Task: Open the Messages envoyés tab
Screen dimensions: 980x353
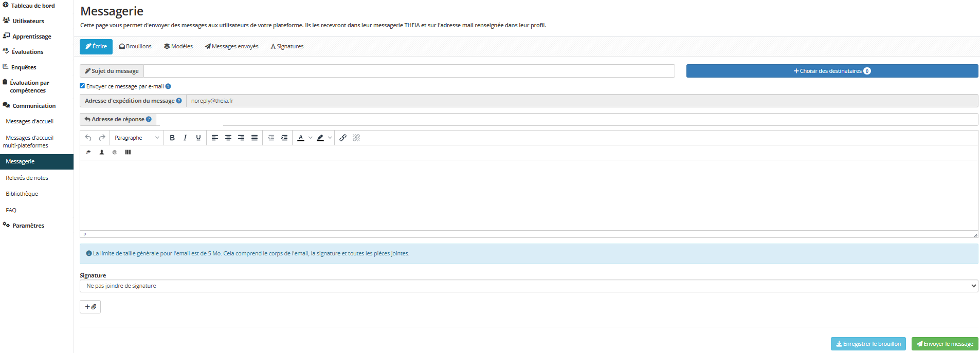Action: tap(232, 46)
